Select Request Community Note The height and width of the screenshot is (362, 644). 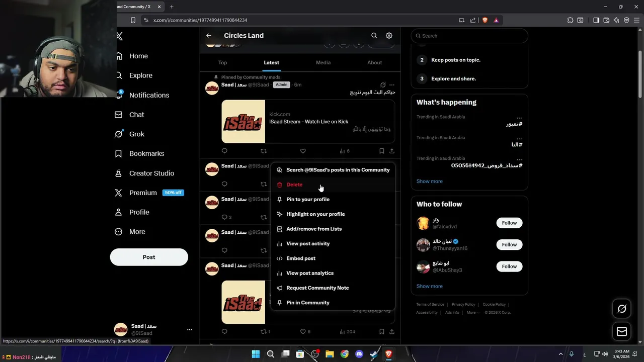click(333, 288)
